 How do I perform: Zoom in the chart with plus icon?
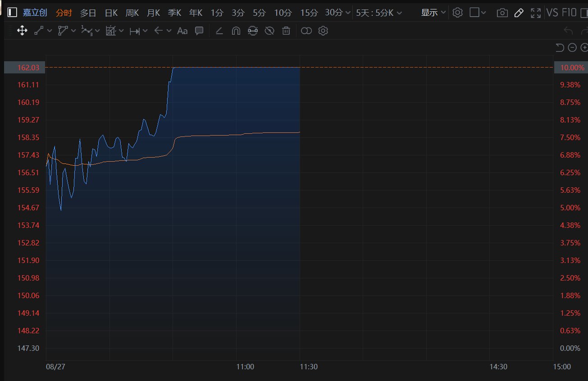click(x=584, y=47)
